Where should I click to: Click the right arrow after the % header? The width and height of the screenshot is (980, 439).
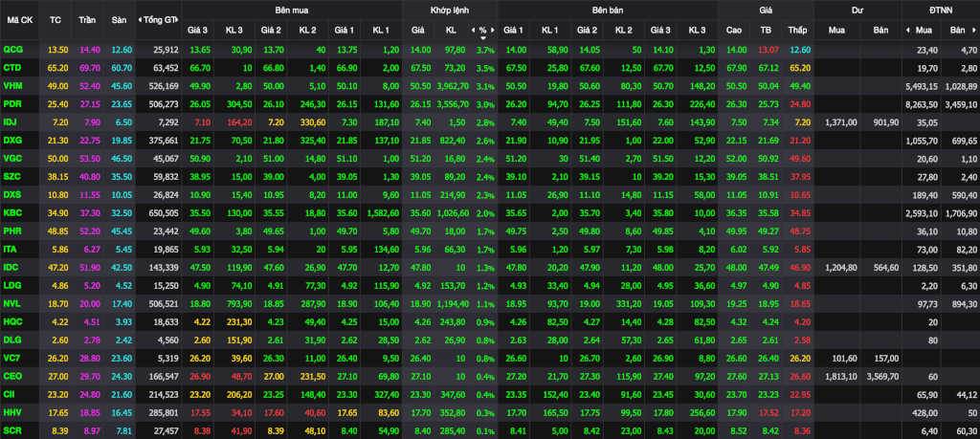pyautogui.click(x=493, y=30)
